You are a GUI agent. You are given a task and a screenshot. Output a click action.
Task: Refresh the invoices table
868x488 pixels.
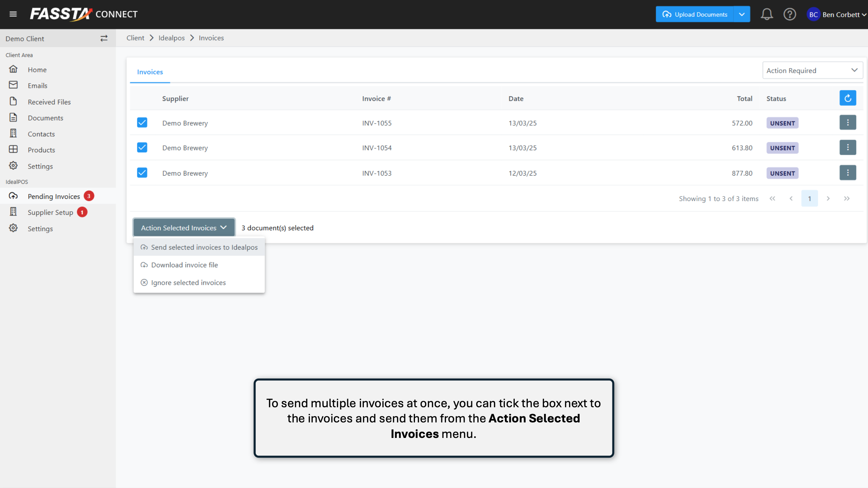[x=848, y=98]
